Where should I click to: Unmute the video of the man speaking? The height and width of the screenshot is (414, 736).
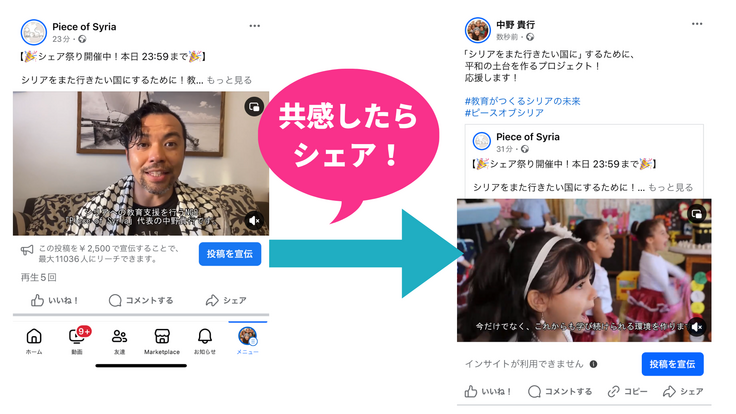(x=255, y=221)
